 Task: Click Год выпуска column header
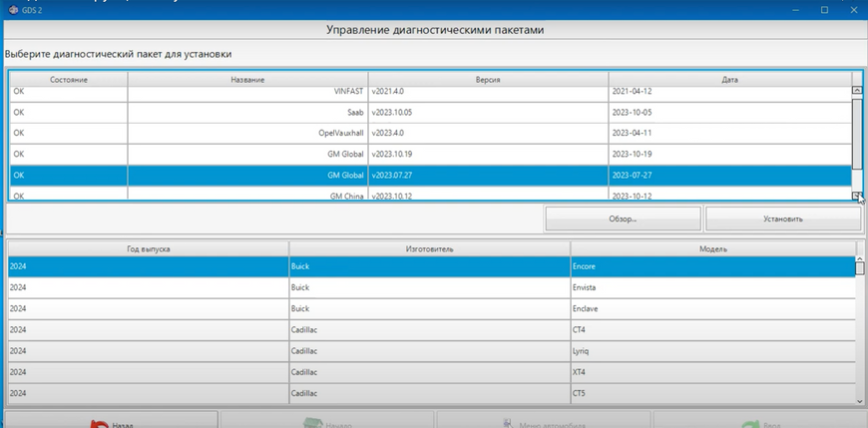pyautogui.click(x=149, y=249)
